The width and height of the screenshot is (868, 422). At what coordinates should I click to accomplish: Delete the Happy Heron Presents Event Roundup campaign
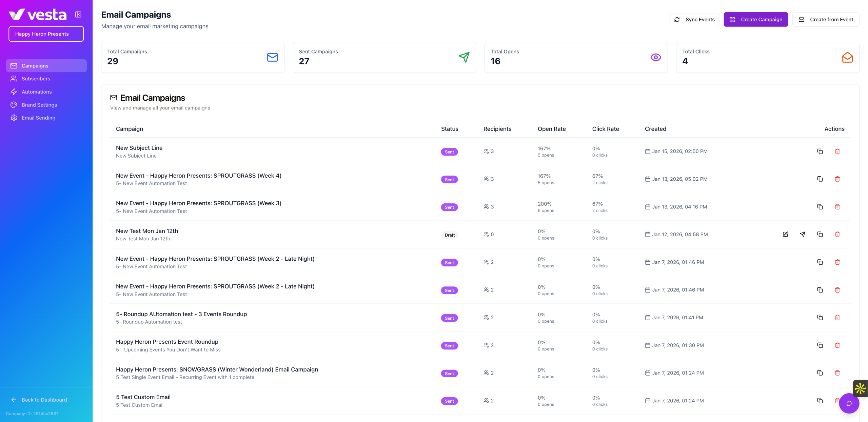(837, 345)
